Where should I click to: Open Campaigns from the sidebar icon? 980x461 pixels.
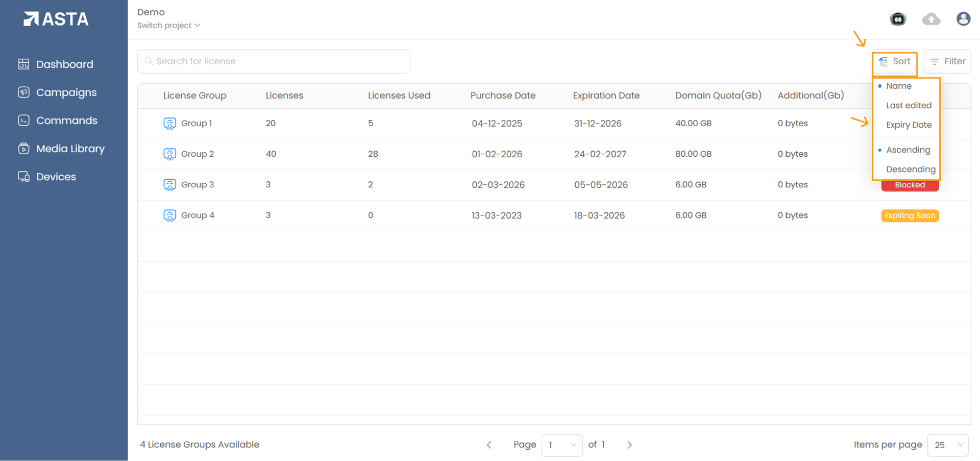(x=23, y=92)
